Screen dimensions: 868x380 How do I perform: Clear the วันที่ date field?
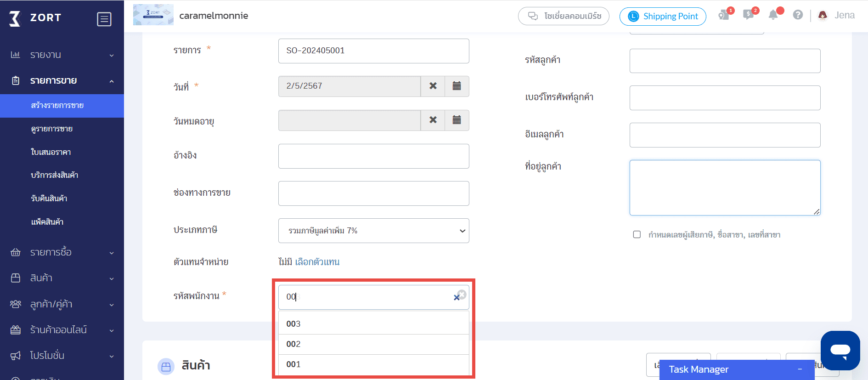click(x=433, y=86)
